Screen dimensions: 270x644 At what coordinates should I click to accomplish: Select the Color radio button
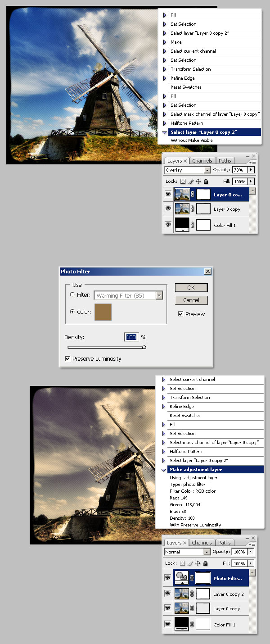point(72,312)
